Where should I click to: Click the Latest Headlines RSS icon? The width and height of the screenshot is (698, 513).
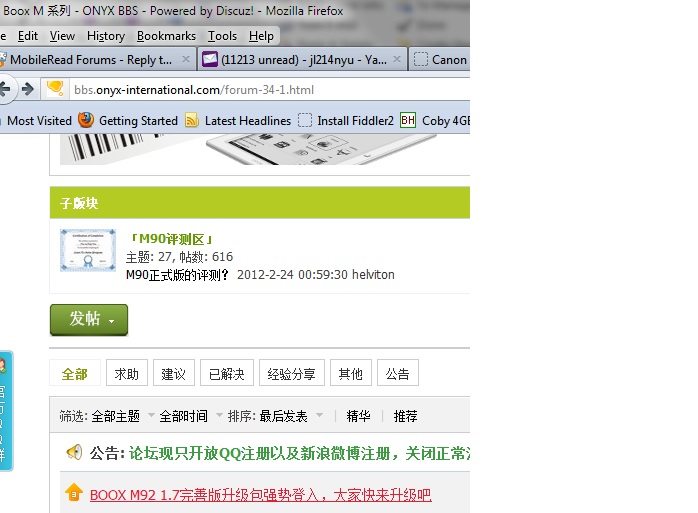click(192, 120)
